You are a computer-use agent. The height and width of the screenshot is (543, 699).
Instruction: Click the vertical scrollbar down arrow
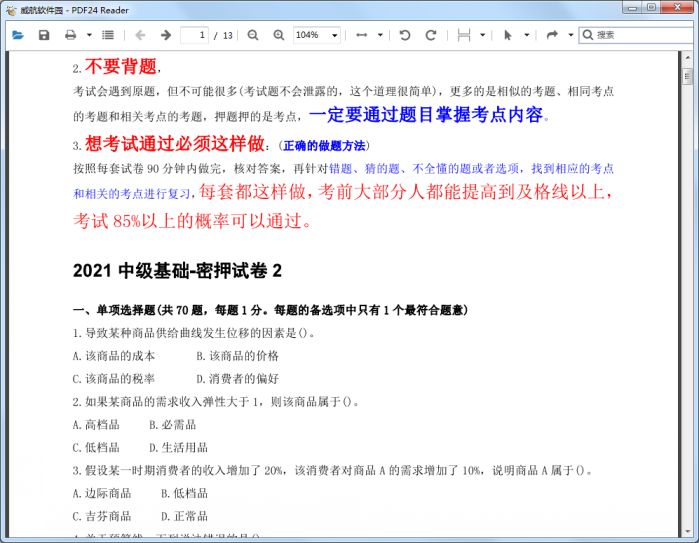click(687, 532)
